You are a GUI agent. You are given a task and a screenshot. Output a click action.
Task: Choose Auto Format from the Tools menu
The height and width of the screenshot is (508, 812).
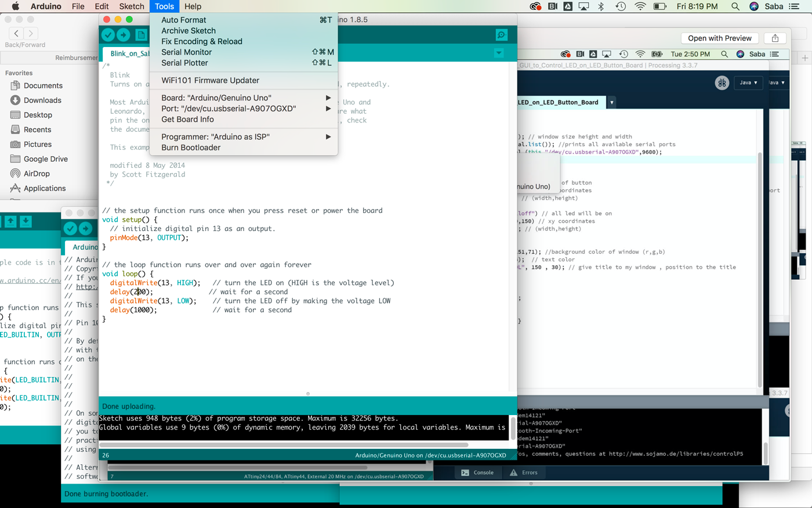(x=244, y=20)
